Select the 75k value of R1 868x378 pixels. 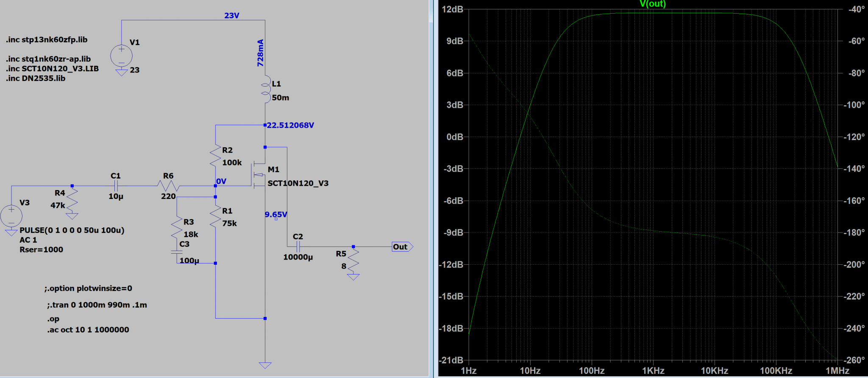pos(230,224)
